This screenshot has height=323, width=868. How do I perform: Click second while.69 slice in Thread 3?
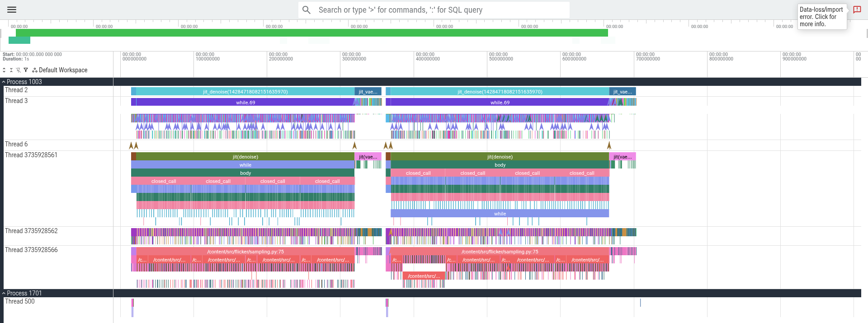(x=500, y=103)
